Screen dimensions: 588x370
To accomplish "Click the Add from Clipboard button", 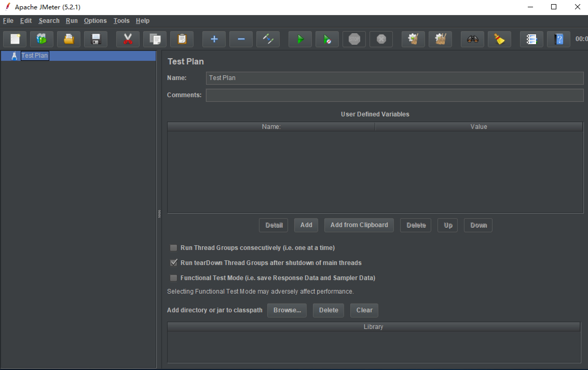I will point(359,225).
